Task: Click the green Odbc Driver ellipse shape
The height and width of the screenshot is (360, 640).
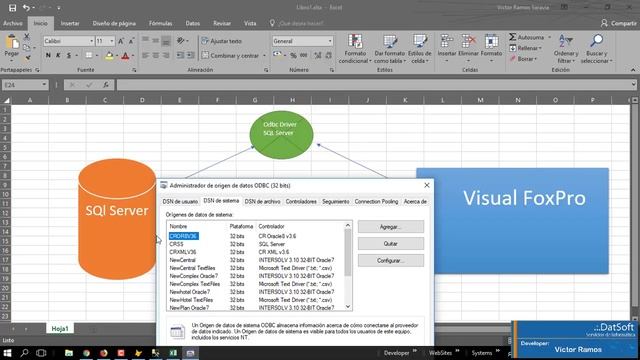Action: point(281,135)
